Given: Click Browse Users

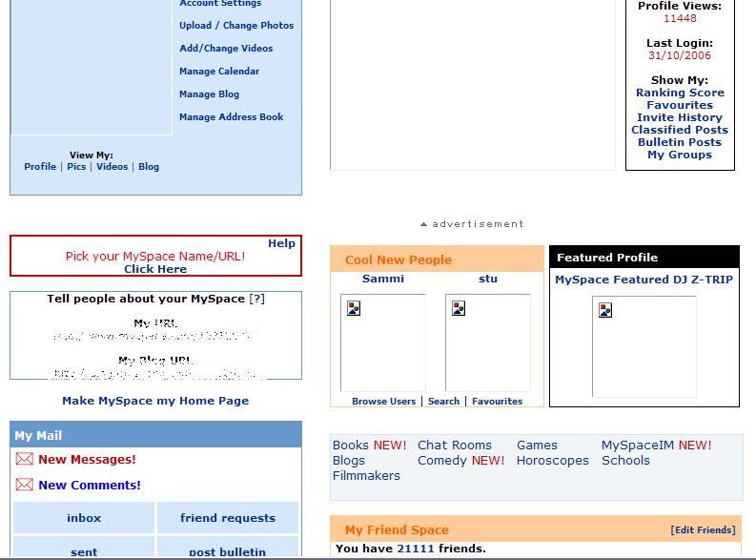Looking at the screenshot, I should [x=384, y=402].
